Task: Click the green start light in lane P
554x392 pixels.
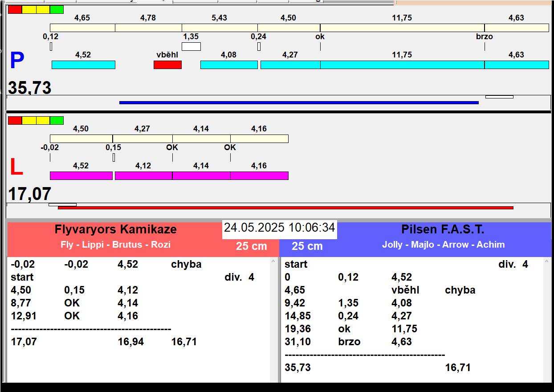Action: (x=57, y=9)
